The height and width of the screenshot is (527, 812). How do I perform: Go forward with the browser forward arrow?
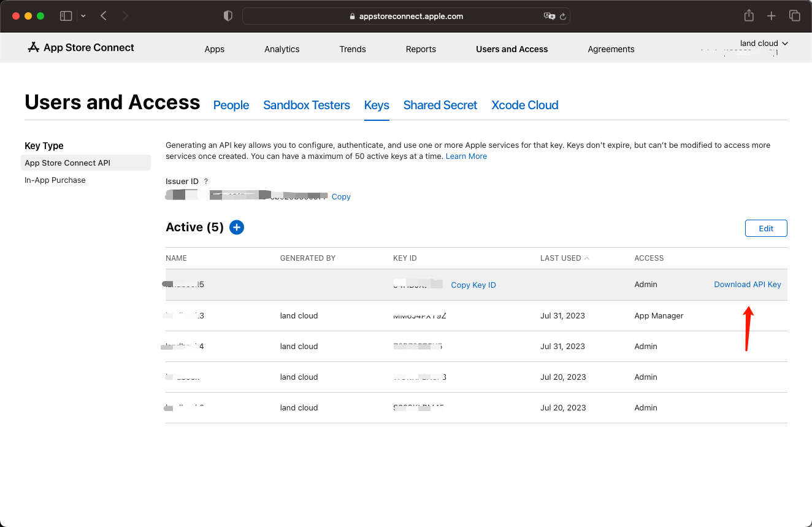coord(125,16)
